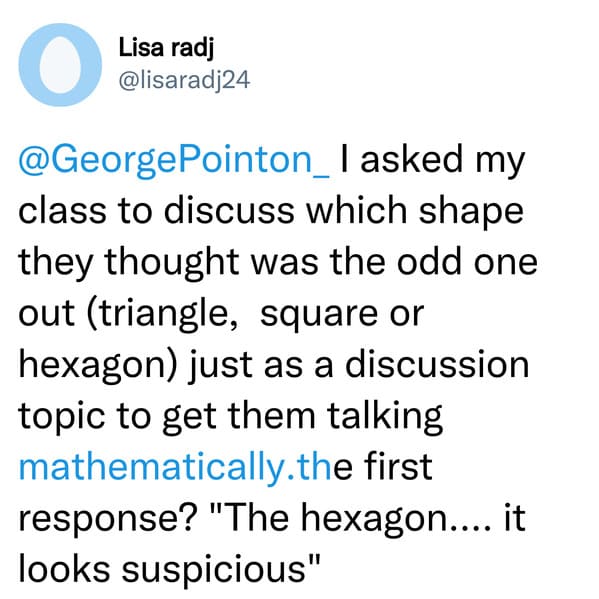Image resolution: width=599 pixels, height=599 pixels.
Task: Click the word "response?" in the tweet
Action: tap(108, 520)
